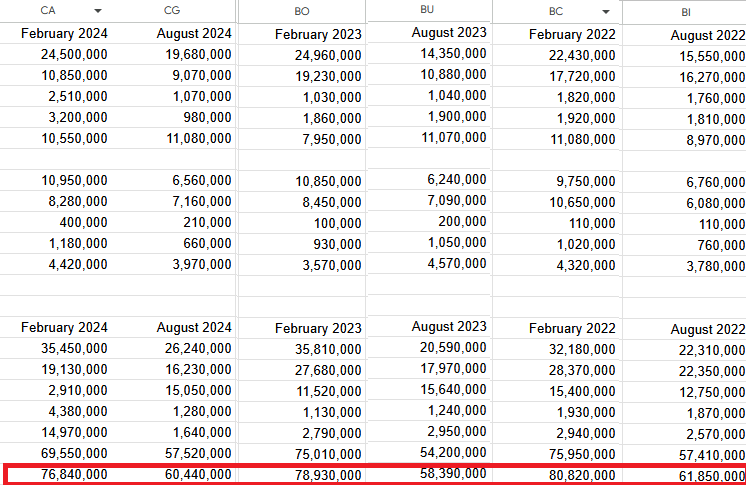Click the 10,880,000 value
746x485 pixels.
tap(453, 75)
